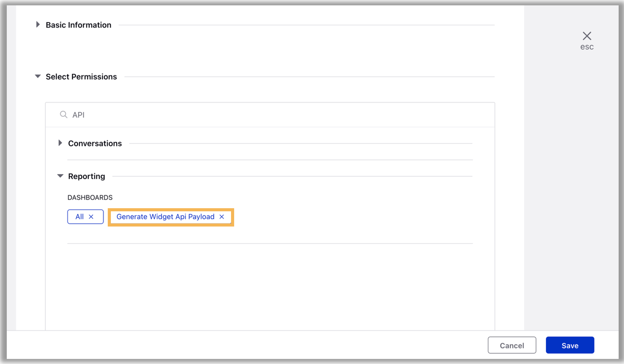Screen dimensions: 624x364
Task: Toggle the Generate Widget Api Payload chip
Action: coord(165,217)
